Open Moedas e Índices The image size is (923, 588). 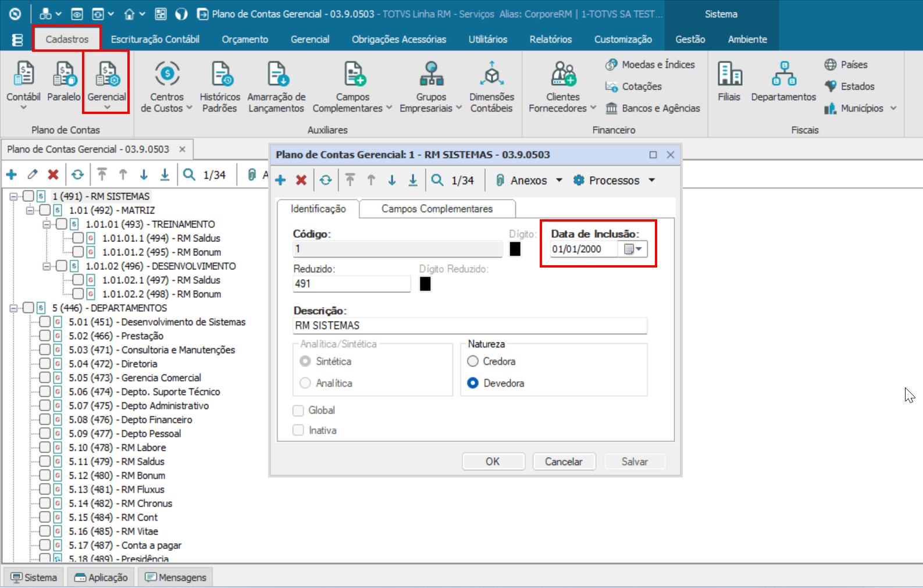pyautogui.click(x=650, y=65)
